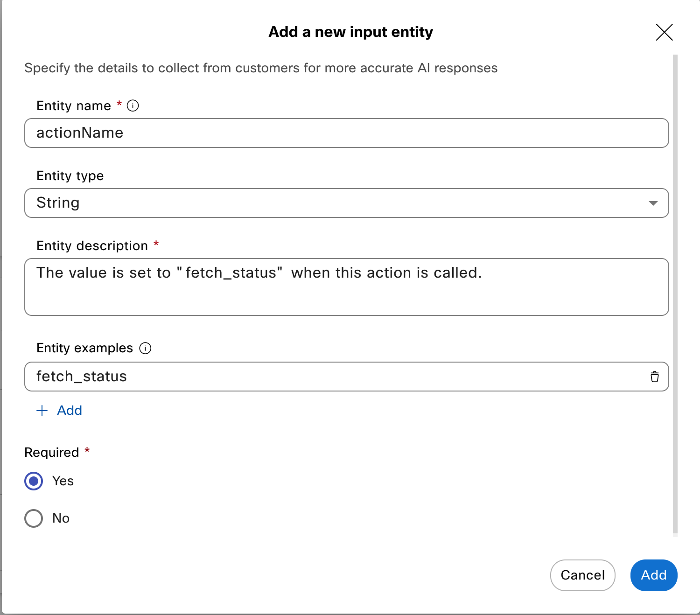The height and width of the screenshot is (615, 700).
Task: Select the Yes radio button under Required
Action: pos(34,481)
